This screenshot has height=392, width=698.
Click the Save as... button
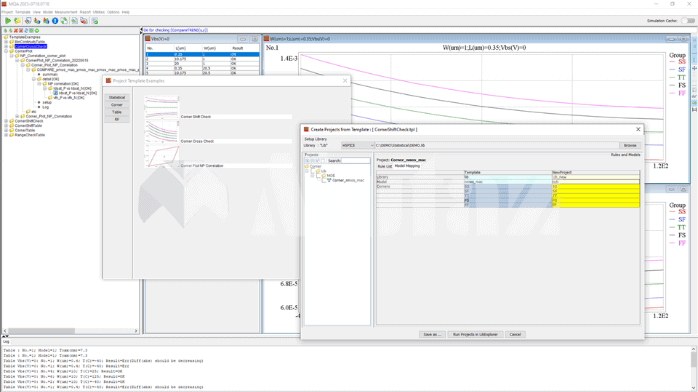(432, 334)
